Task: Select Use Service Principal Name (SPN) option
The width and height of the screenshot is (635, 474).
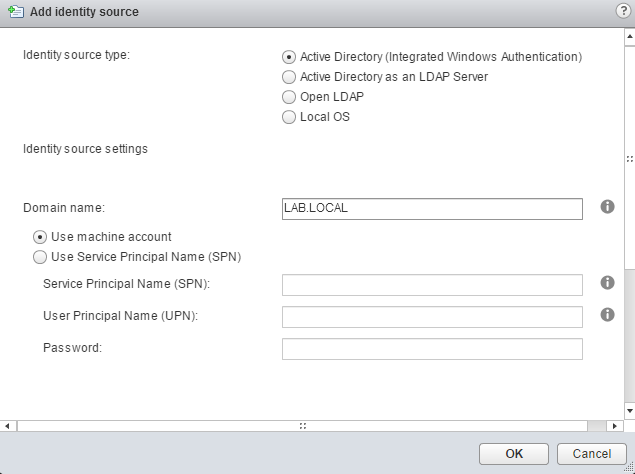Action: point(40,257)
